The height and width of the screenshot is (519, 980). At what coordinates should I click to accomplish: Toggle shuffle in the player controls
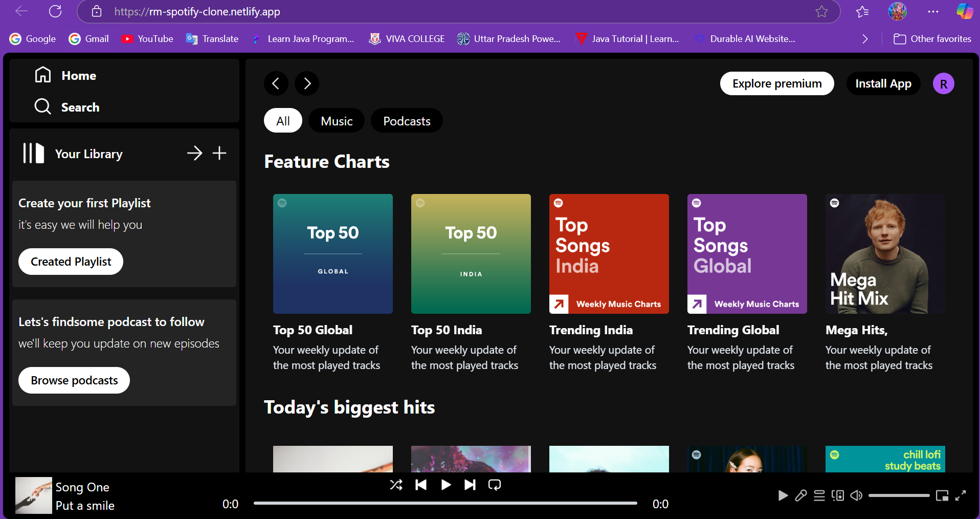(396, 485)
